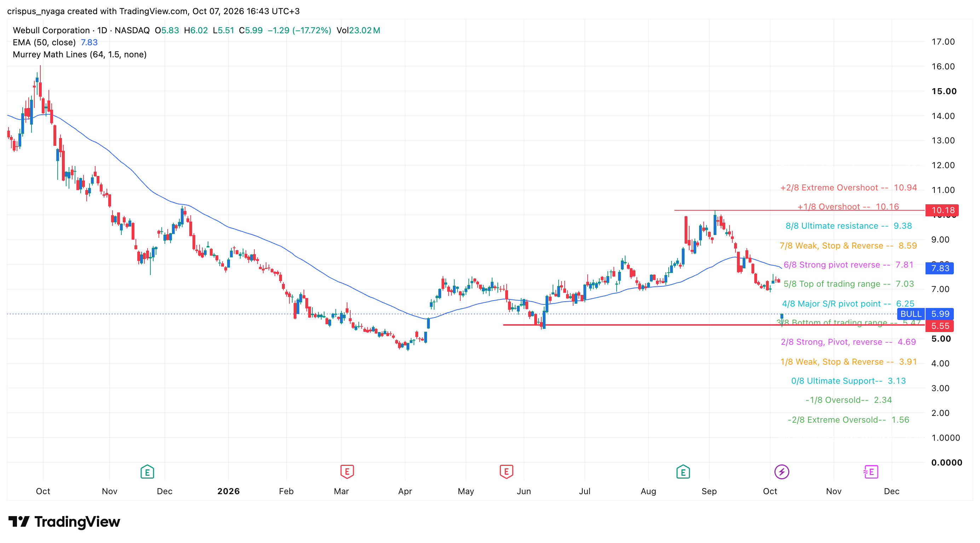980x543 pixels.
Task: Click the Dec label at axis right end
Action: (891, 491)
